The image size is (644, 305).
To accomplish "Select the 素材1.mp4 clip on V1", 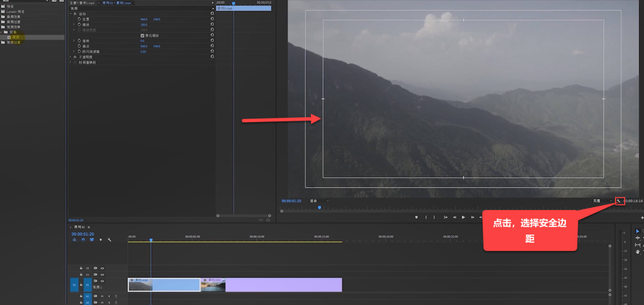I will [x=164, y=285].
